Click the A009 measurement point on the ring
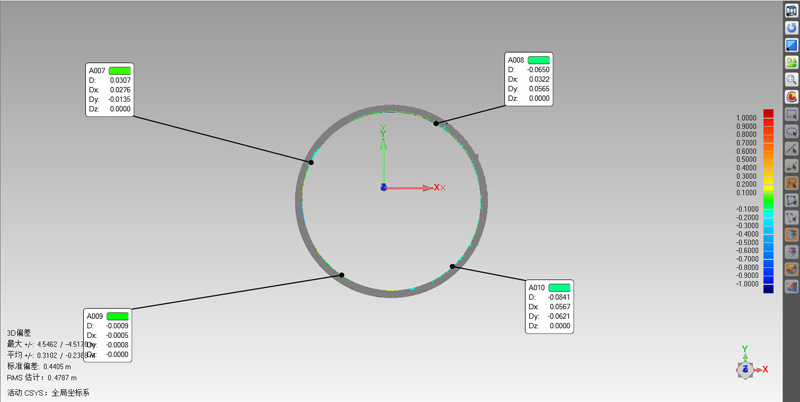 (342, 275)
